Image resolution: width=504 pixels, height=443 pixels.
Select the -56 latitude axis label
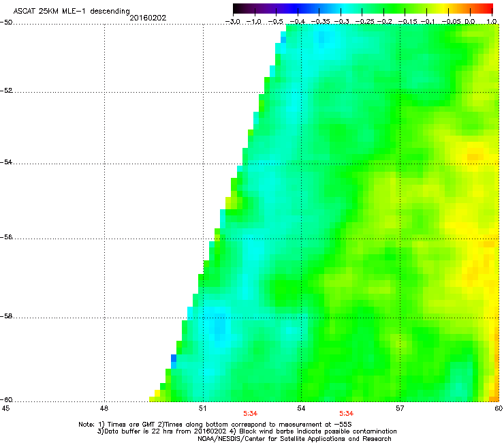coord(6,236)
